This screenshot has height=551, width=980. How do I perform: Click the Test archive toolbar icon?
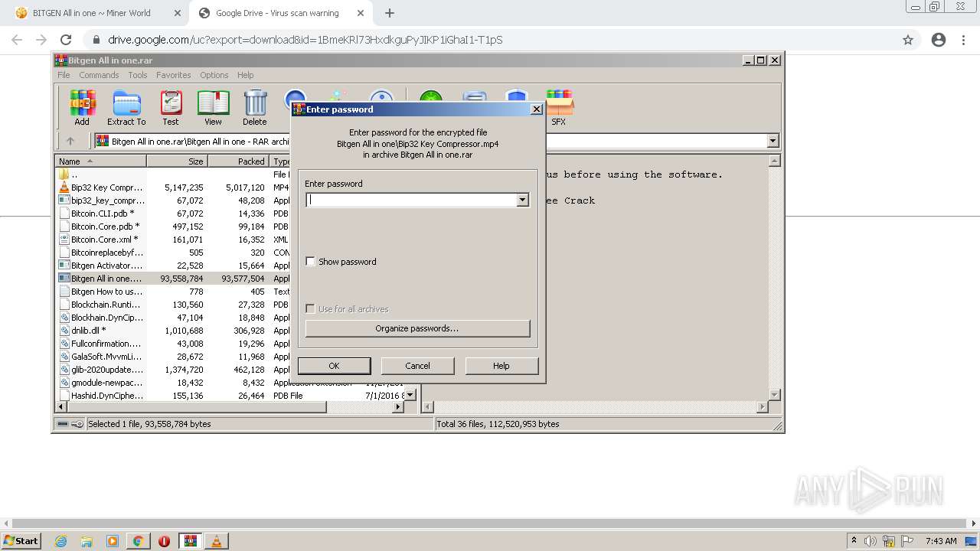171,107
